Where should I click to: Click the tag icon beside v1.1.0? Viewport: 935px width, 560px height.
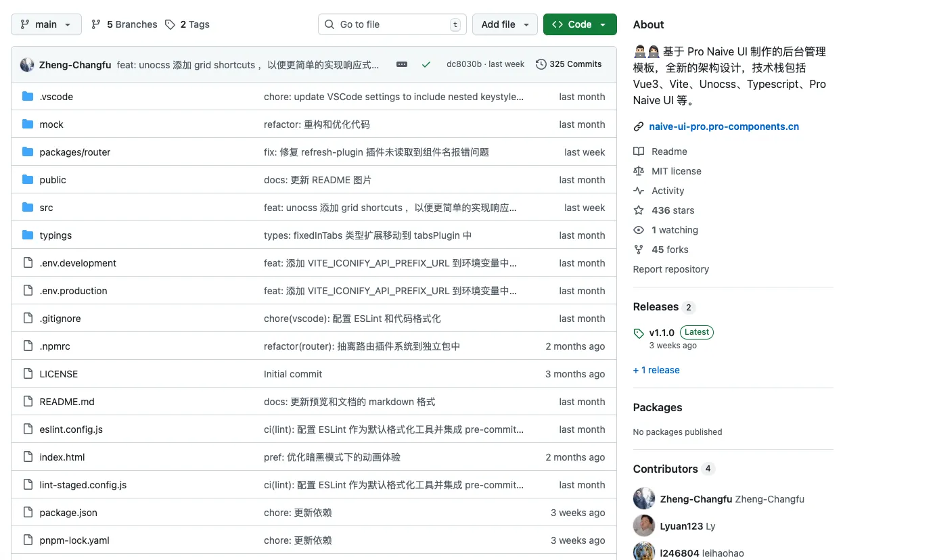tap(639, 333)
